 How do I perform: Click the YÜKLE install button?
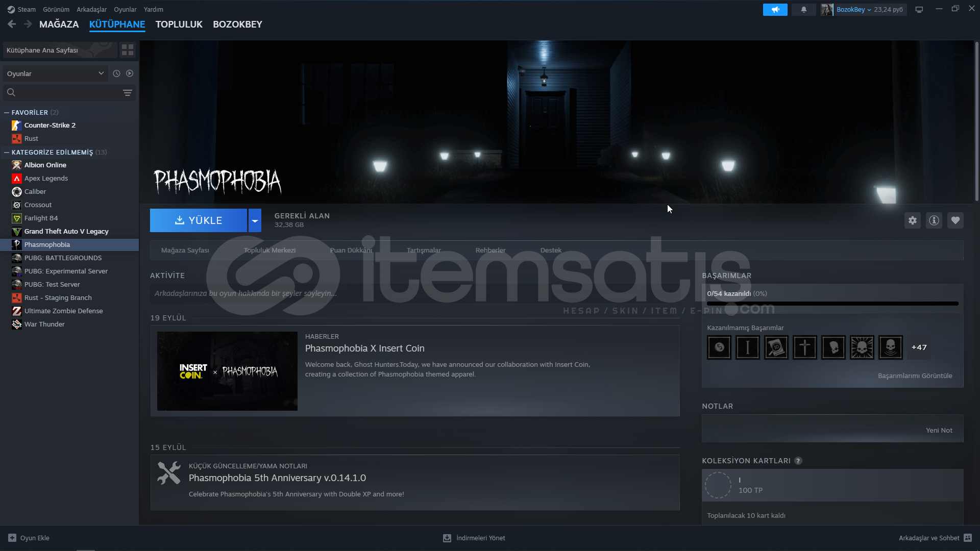(x=198, y=220)
